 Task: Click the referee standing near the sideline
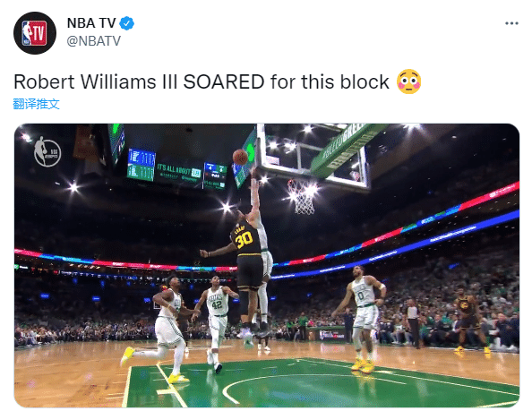(x=413, y=323)
